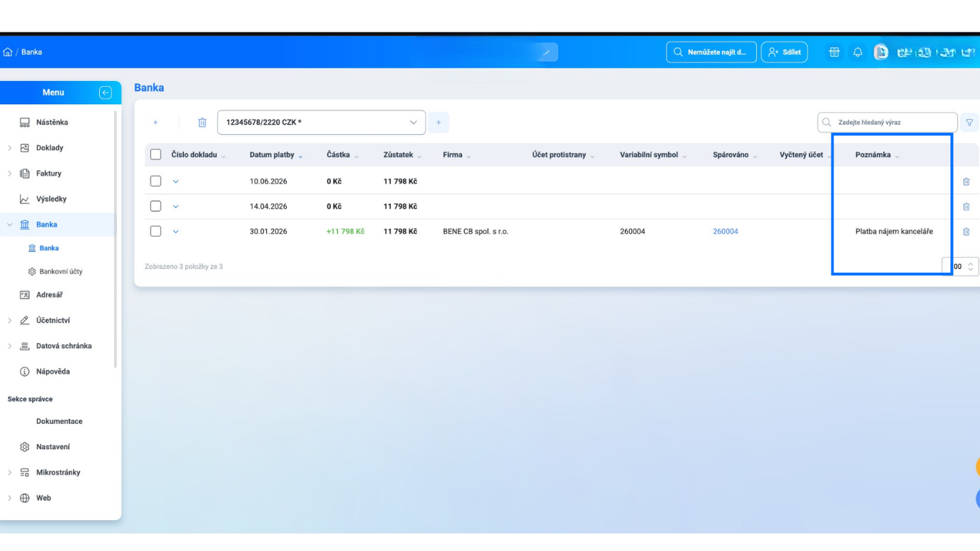Image resolution: width=980 pixels, height=551 pixels.
Task: Click company cell BENE CB spol. s r.o.
Action: pos(476,232)
